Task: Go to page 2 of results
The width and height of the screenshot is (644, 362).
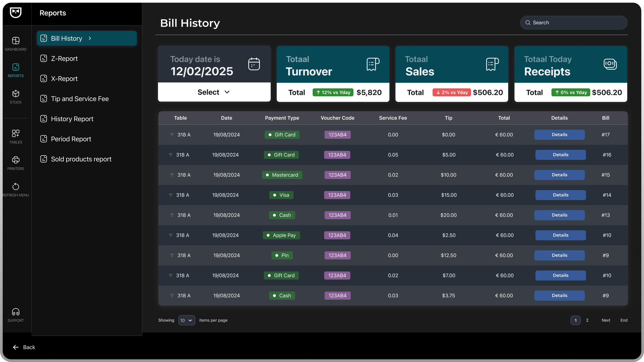Action: point(587,320)
